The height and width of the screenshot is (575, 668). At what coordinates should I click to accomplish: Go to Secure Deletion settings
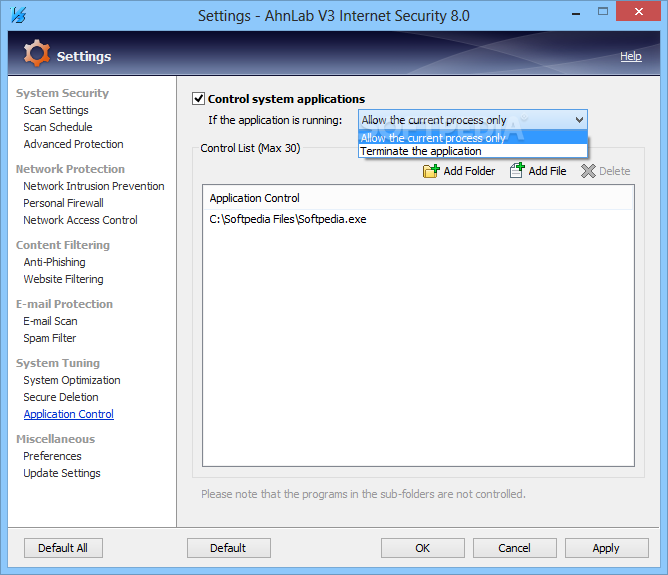click(x=61, y=397)
